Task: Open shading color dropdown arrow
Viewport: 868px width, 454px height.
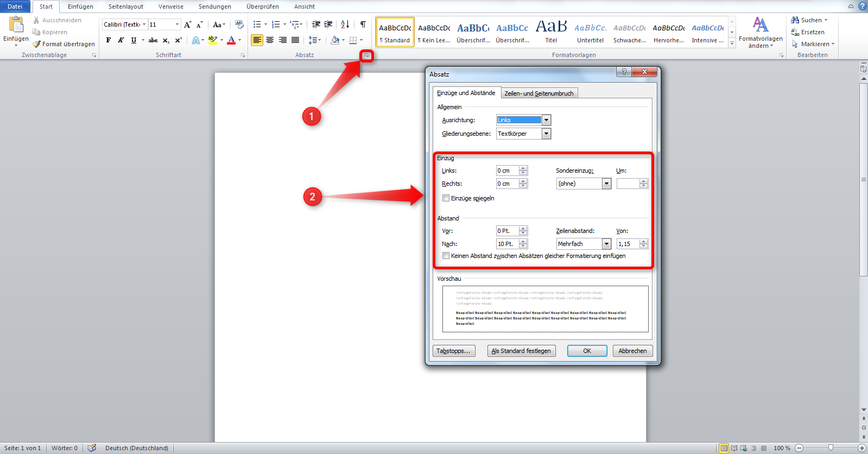Action: (344, 40)
